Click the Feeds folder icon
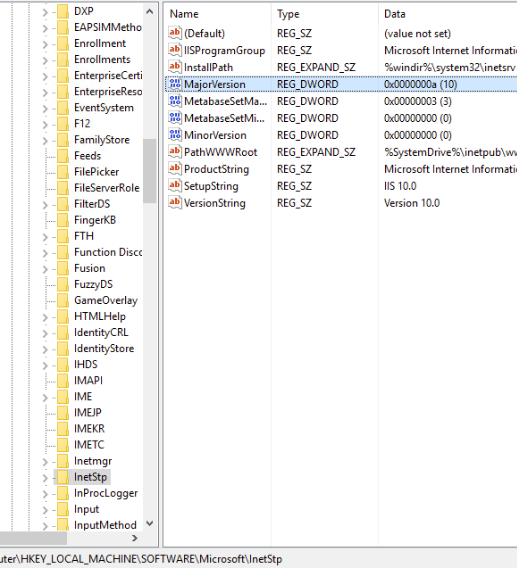This screenshot has height=569, width=517. (x=63, y=156)
